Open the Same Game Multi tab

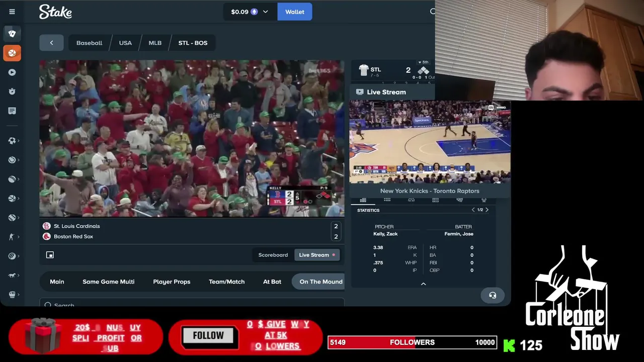click(x=108, y=282)
